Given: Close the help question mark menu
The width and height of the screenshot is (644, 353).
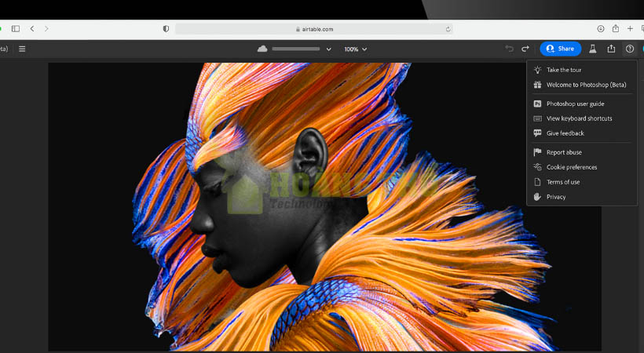Looking at the screenshot, I should pos(630,49).
